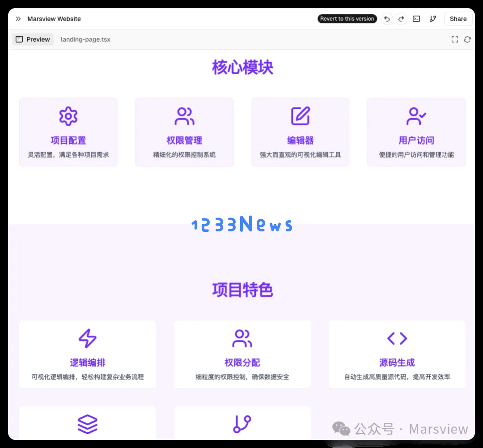
Task: Click the 项目配置 card title
Action: (68, 140)
